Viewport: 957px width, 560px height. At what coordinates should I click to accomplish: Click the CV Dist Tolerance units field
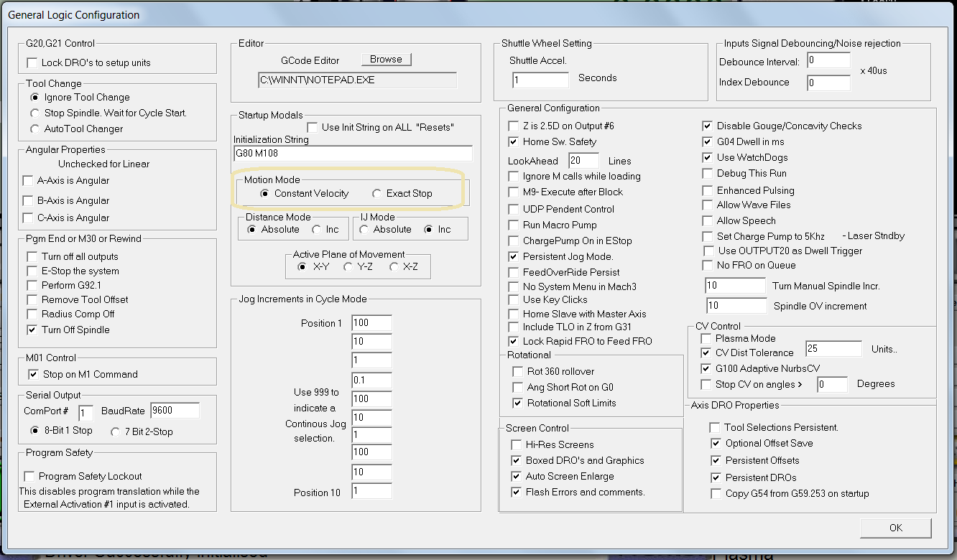833,348
